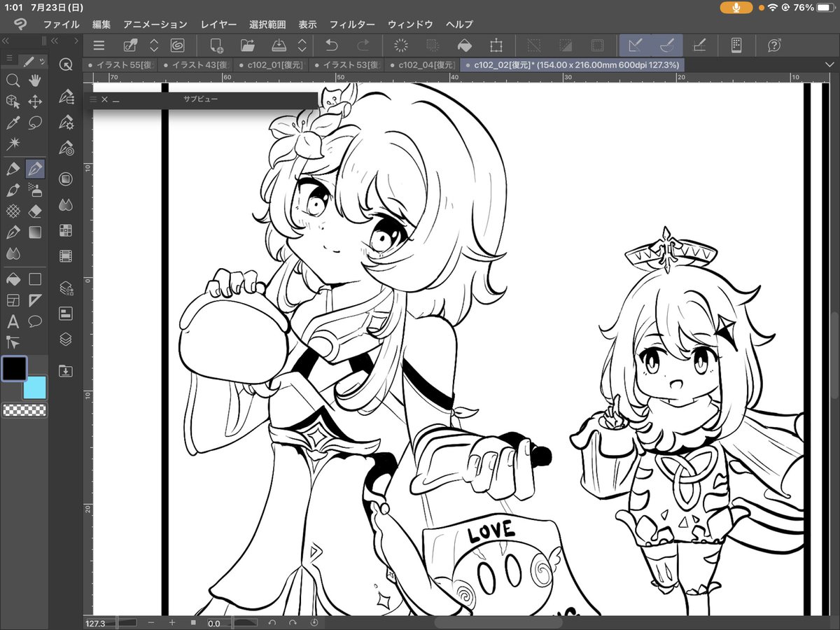
Task: Select the Object operation cube tool
Action: (x=13, y=102)
